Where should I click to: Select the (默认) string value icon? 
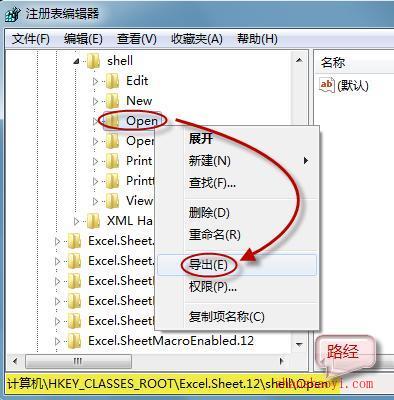(x=327, y=85)
